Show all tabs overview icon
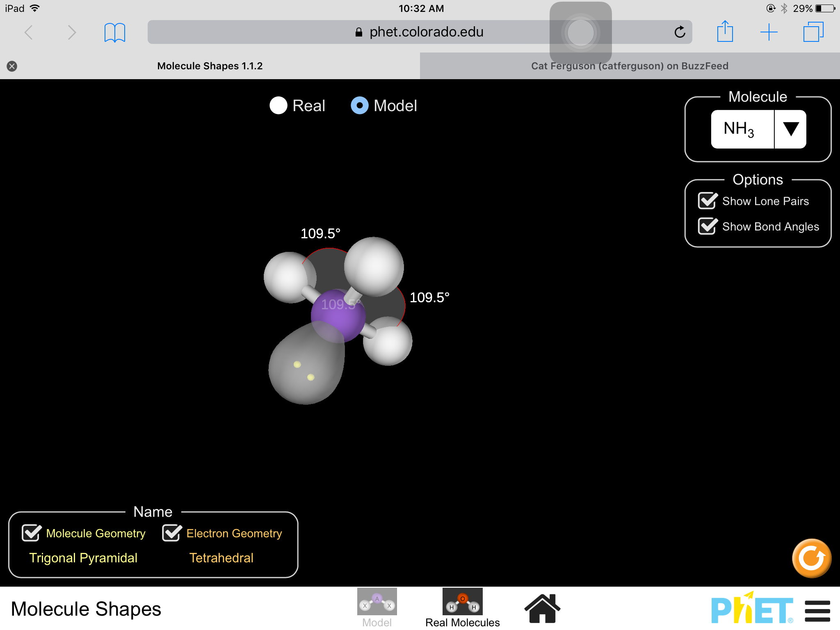The height and width of the screenshot is (630, 840). point(813,32)
